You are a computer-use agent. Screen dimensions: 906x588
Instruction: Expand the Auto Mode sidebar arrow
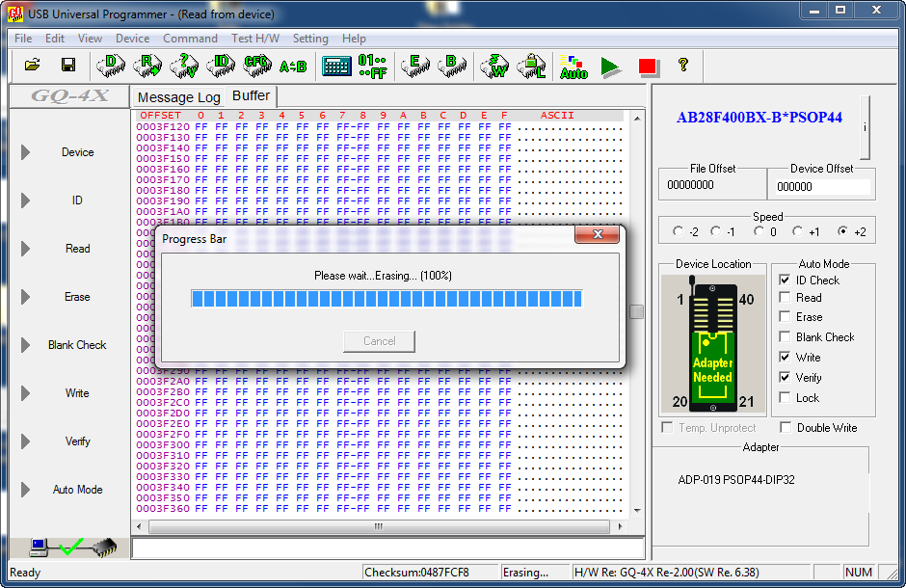[x=26, y=490]
